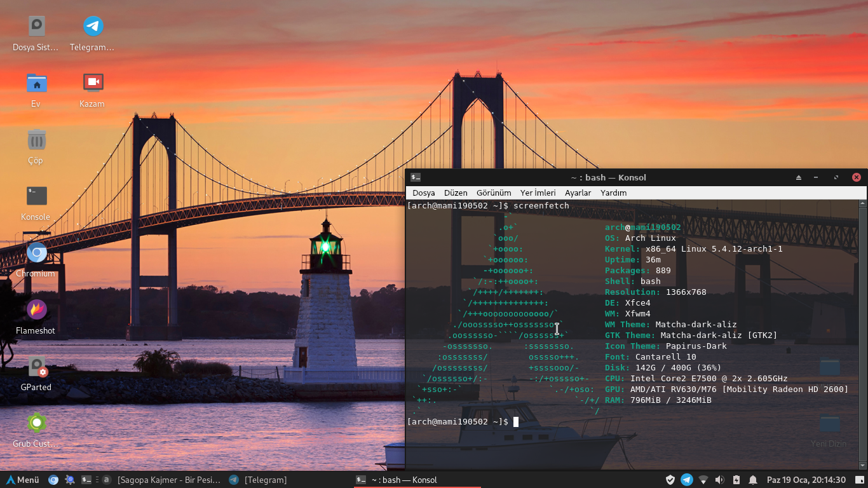Image resolution: width=868 pixels, height=488 pixels.
Task: Click the shield icon in system tray
Action: point(670,480)
